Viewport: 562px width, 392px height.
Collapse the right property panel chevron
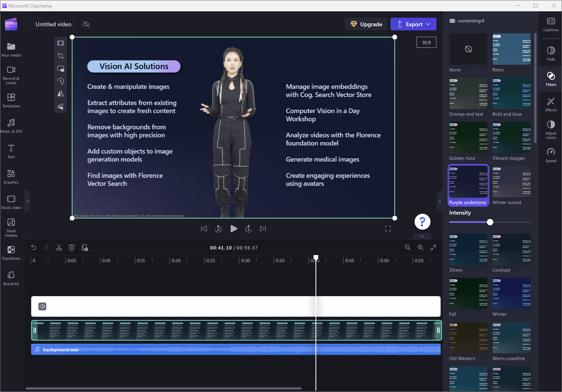click(440, 201)
